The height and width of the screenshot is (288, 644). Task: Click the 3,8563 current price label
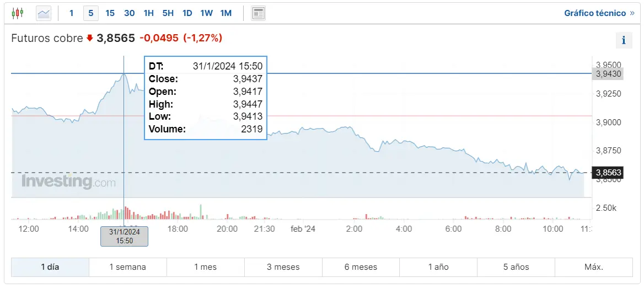609,173
